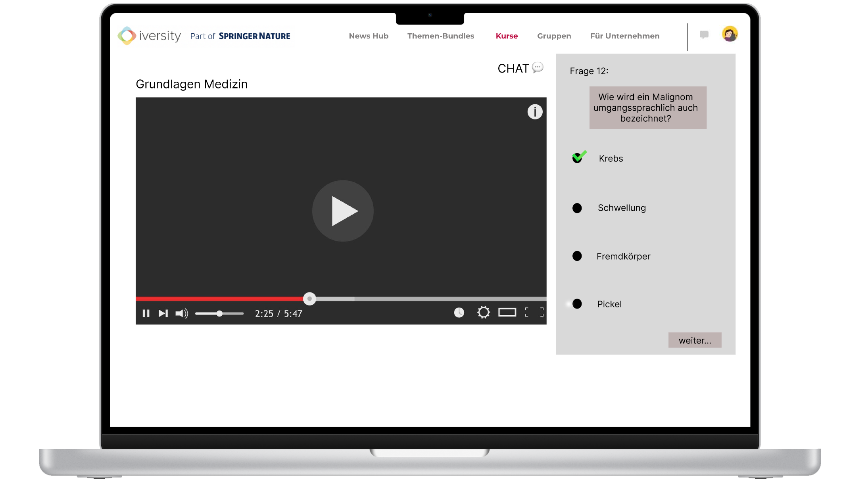Viewport: 868px width, 487px height.
Task: Adjust the volume slider
Action: pyautogui.click(x=219, y=313)
